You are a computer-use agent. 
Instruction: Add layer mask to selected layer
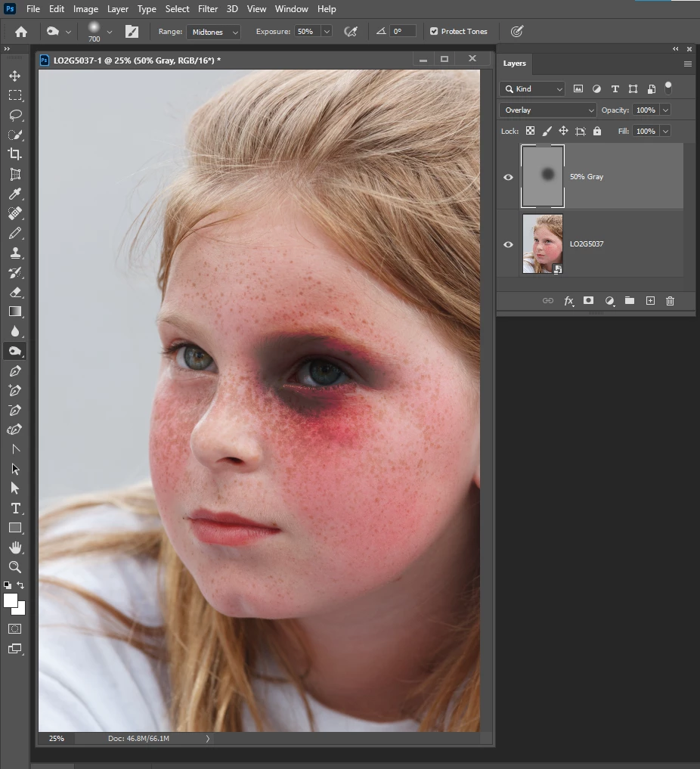(x=588, y=301)
